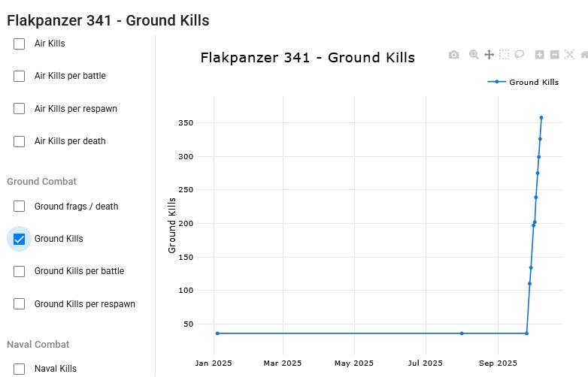The width and height of the screenshot is (588, 377).
Task: Pick the Lasso Select tool
Action: [x=519, y=55]
